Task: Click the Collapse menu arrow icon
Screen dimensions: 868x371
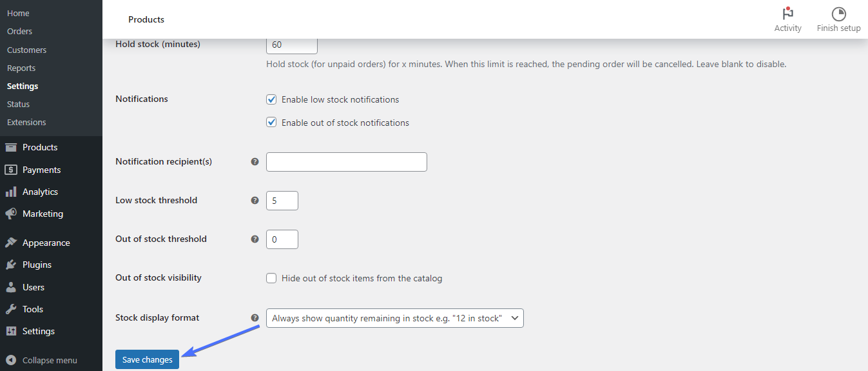Action: pos(10,360)
